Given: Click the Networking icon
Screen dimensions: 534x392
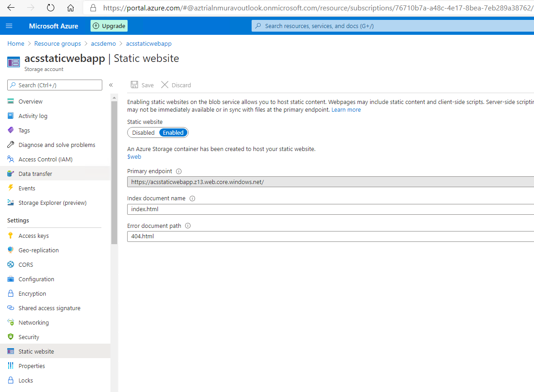Looking at the screenshot, I should click(x=10, y=322).
